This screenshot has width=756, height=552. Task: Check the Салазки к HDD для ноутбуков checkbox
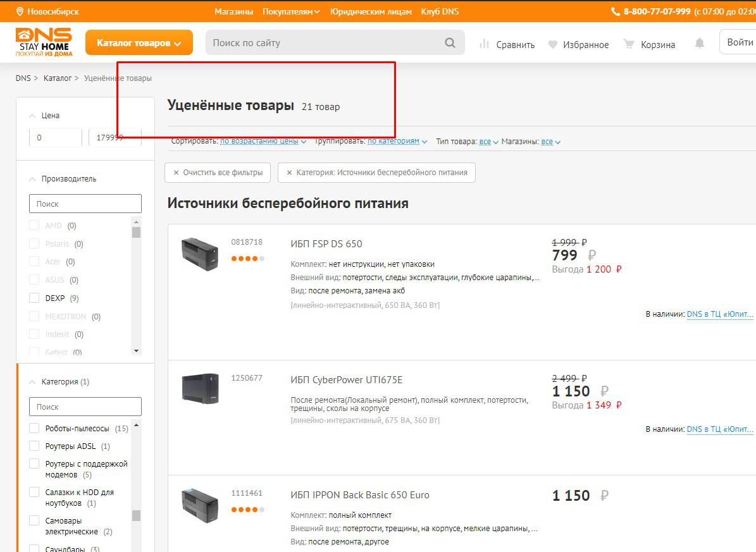34,492
